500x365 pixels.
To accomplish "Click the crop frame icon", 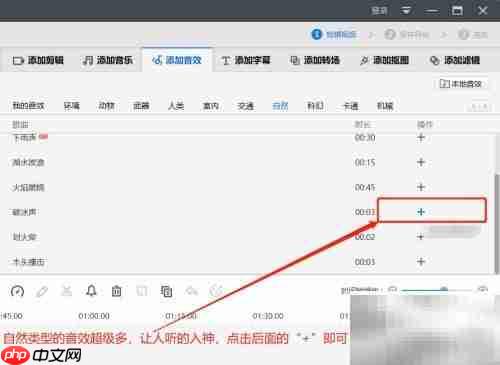I will [142, 291].
